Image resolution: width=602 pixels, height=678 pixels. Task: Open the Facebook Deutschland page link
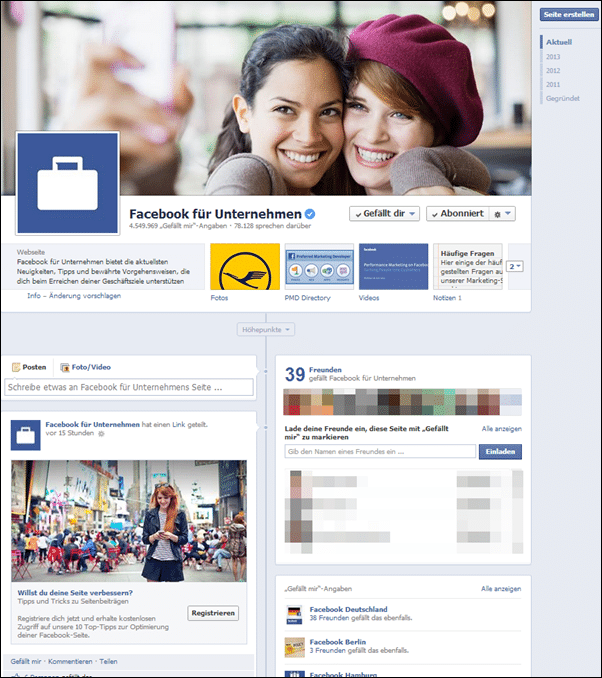pyautogui.click(x=349, y=609)
